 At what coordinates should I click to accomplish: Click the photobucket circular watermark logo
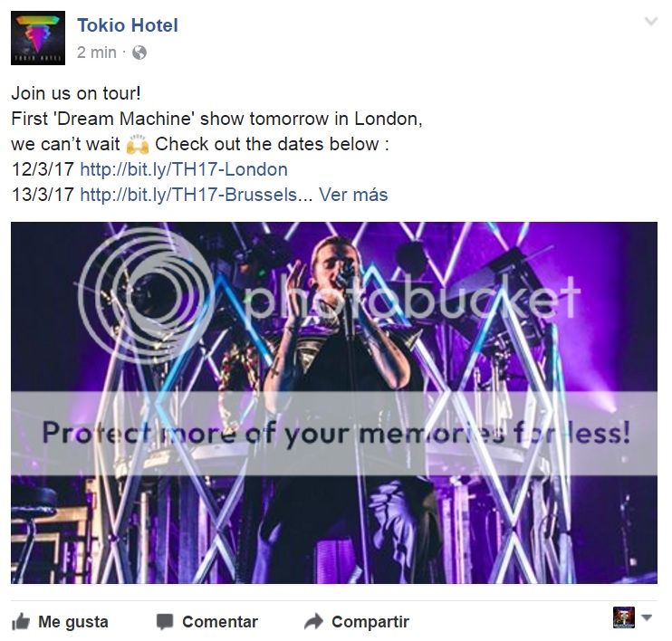[x=146, y=296]
